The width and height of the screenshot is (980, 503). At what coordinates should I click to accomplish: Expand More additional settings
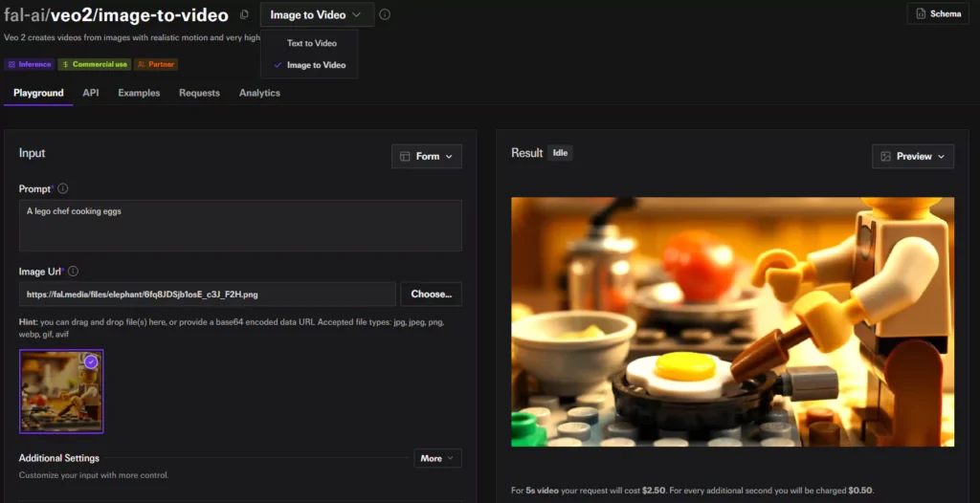click(437, 458)
